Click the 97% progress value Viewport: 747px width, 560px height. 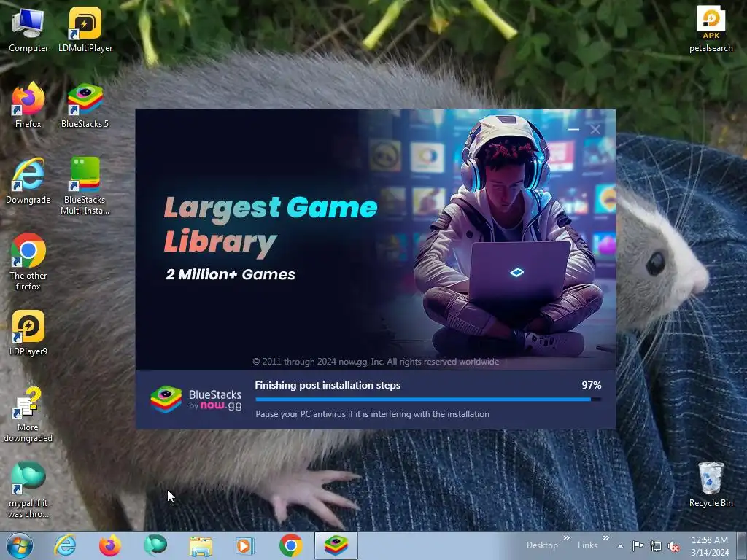coord(591,385)
